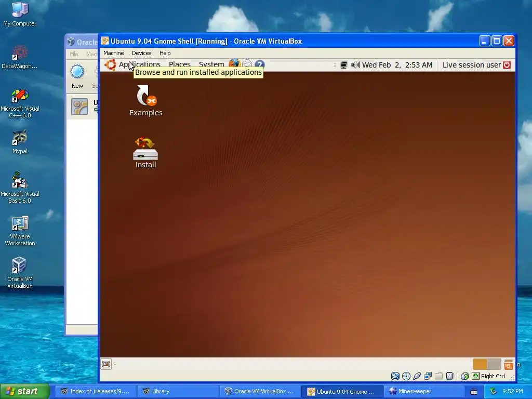Click the network connection icon in the Ubuntu panel

click(344, 65)
